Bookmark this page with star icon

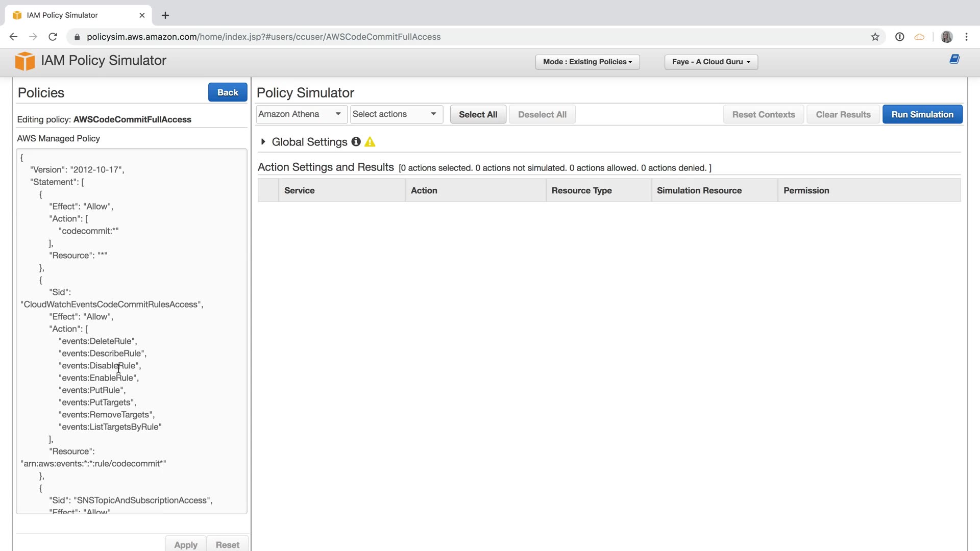point(875,37)
